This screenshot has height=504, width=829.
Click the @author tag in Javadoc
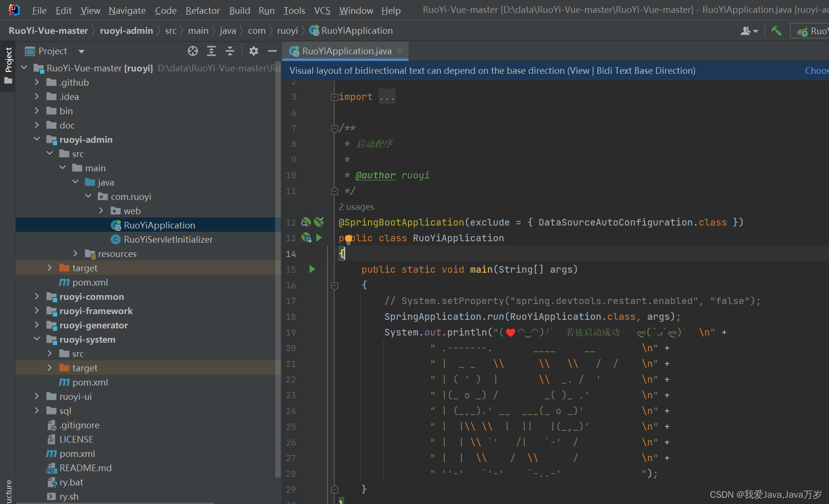click(375, 176)
